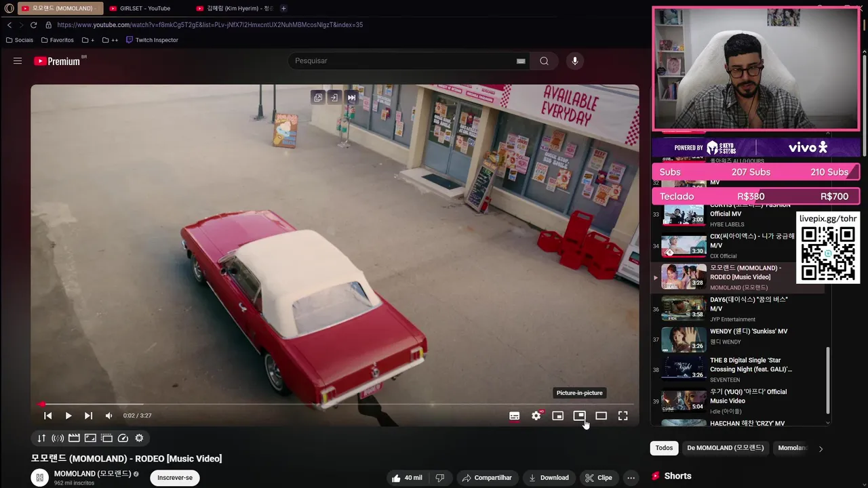The image size is (868, 488).
Task: Like the video with 40 mil likes
Action: (407, 478)
